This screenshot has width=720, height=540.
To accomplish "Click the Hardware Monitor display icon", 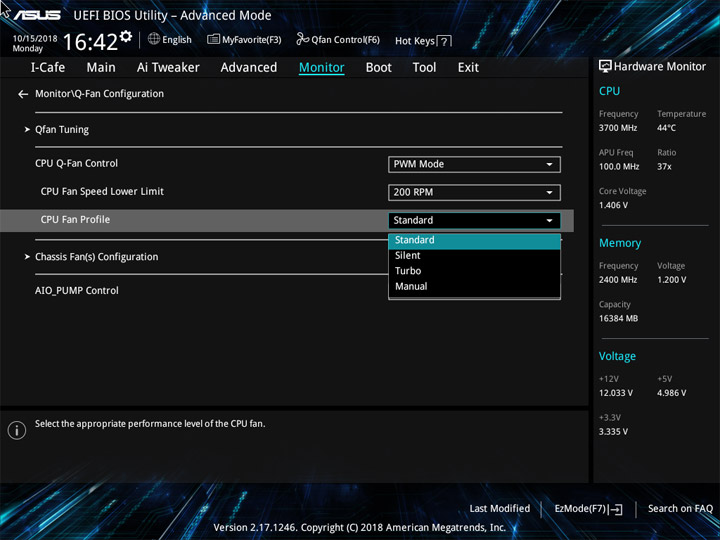I will 605,67.
